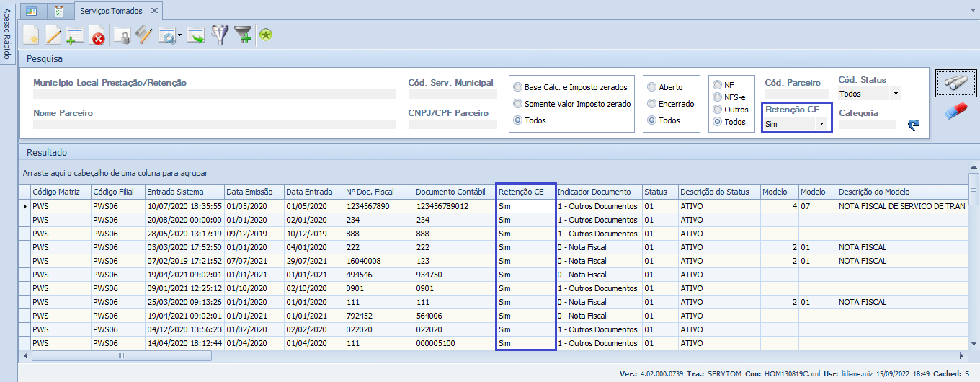Click the red X delete icon
980x382 pixels.
(x=97, y=35)
